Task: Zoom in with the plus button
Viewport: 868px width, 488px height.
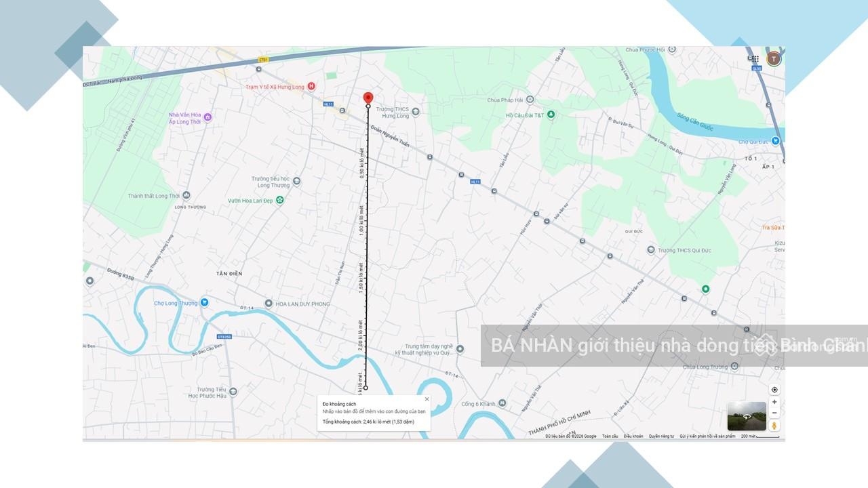Action: coord(774,402)
